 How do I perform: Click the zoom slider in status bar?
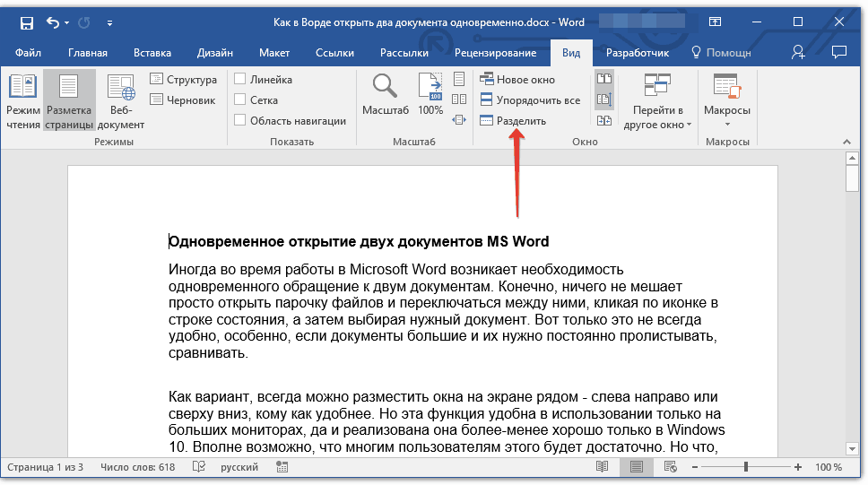tap(745, 467)
